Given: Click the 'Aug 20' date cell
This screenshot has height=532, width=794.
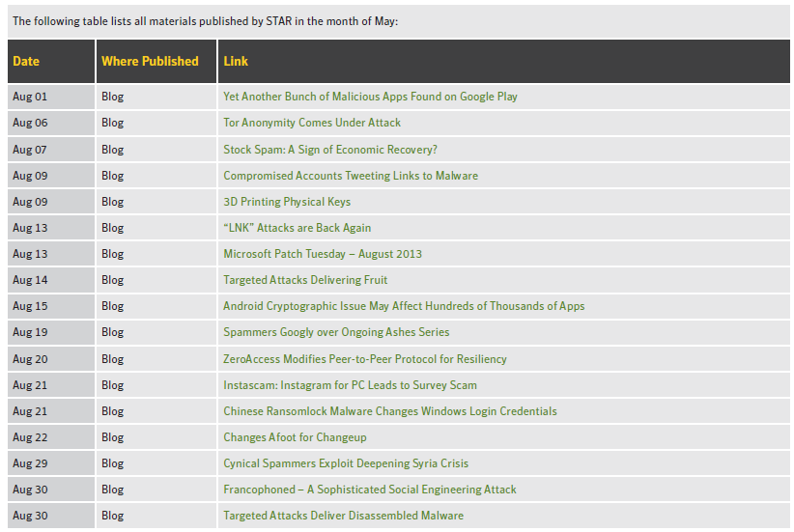Looking at the screenshot, I should 51,359.
